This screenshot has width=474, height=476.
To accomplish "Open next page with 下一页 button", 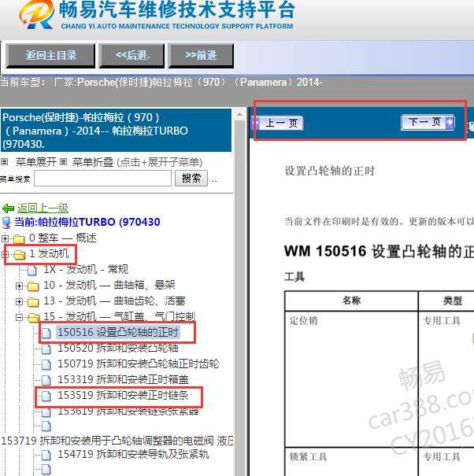I will 428,122.
